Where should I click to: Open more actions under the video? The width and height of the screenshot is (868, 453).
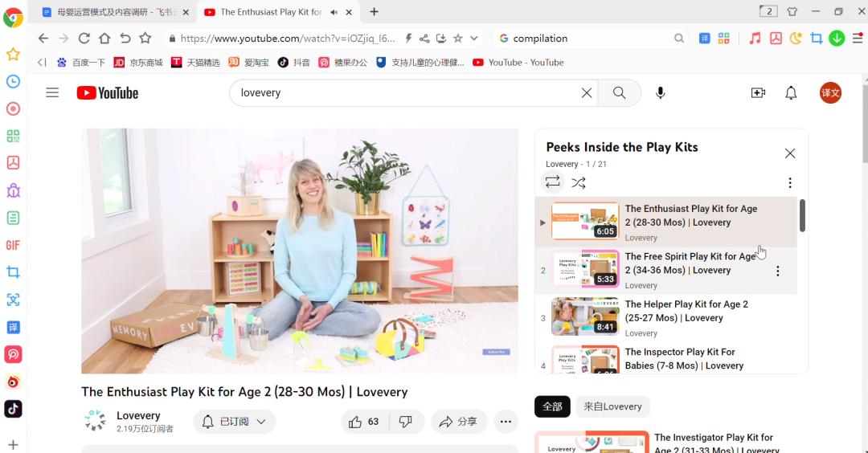(506, 422)
